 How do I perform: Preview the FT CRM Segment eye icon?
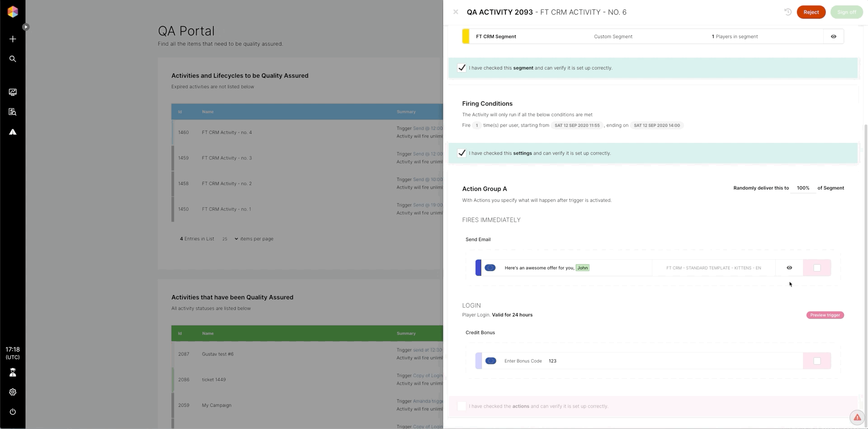[834, 37]
